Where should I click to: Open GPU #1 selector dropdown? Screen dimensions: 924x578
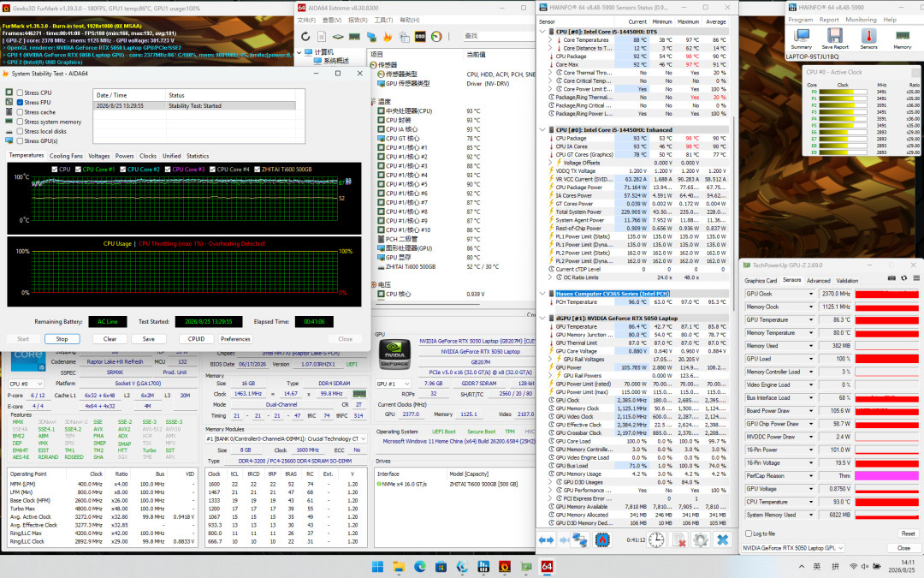tap(393, 384)
